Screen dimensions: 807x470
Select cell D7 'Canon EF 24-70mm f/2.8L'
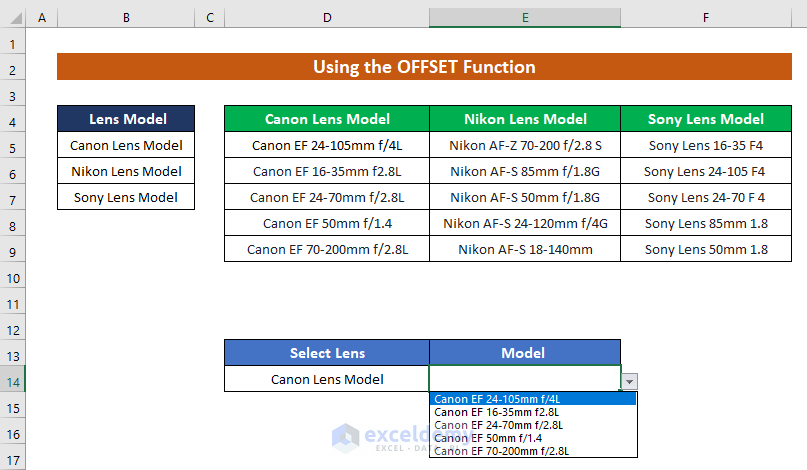tap(327, 197)
